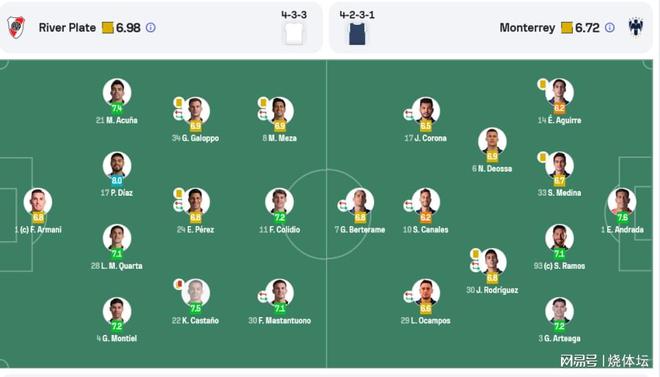This screenshot has width=660, height=377.
Task: Click yellow card icon beside G. Galoppo
Action: 178,103
